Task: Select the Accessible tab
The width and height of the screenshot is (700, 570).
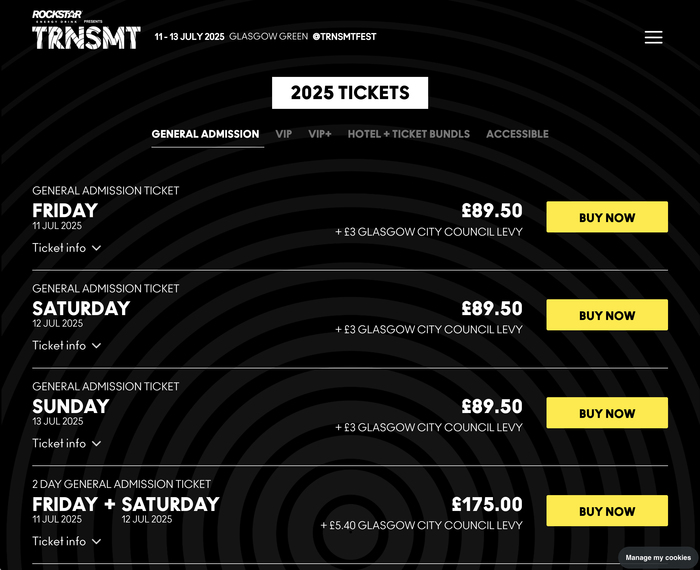Action: [517, 134]
